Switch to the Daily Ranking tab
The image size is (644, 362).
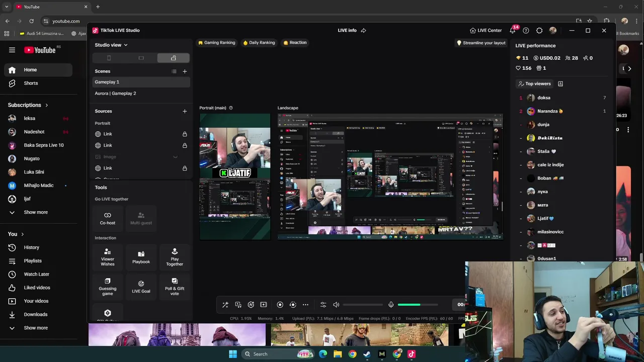click(259, 43)
